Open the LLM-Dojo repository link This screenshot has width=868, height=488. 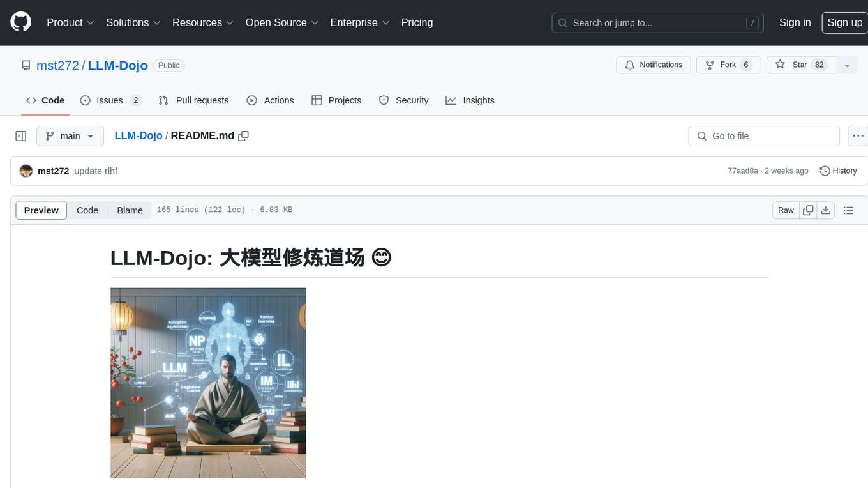(x=118, y=65)
